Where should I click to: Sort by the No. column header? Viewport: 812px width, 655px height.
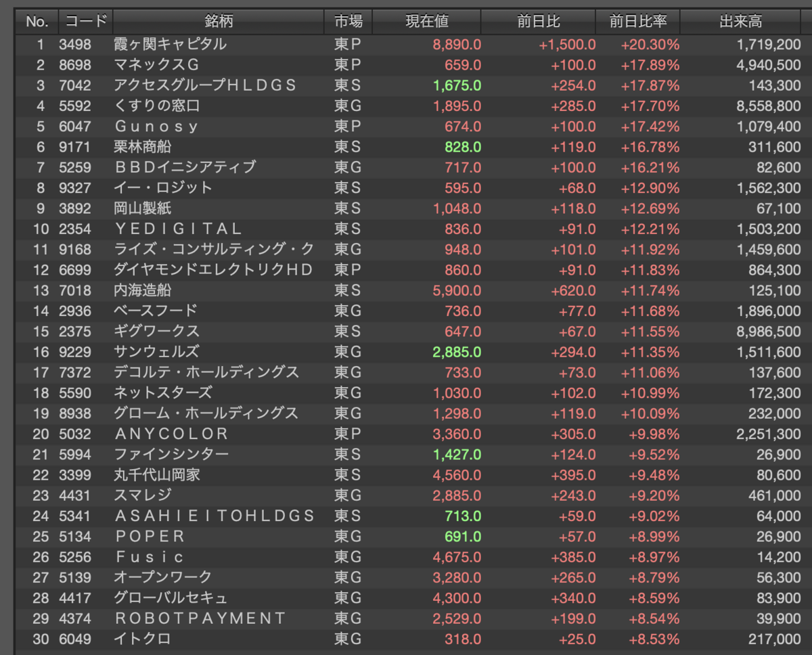point(37,22)
